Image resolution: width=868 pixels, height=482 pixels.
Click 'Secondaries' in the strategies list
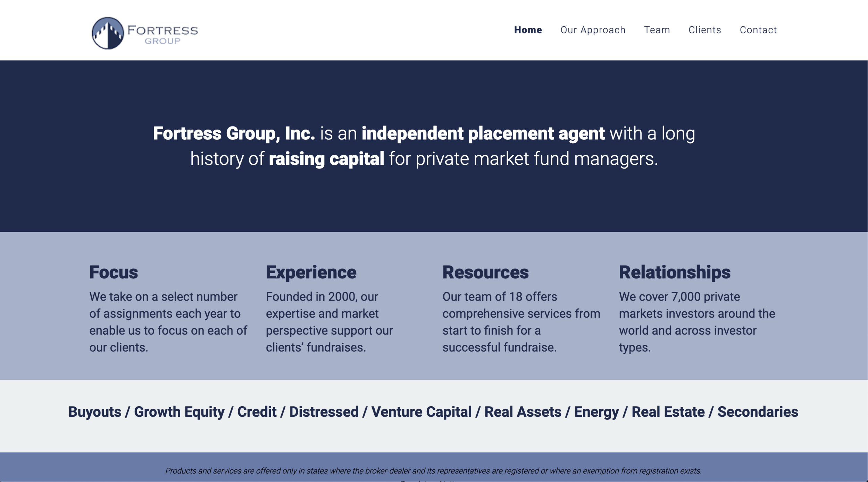coord(758,412)
